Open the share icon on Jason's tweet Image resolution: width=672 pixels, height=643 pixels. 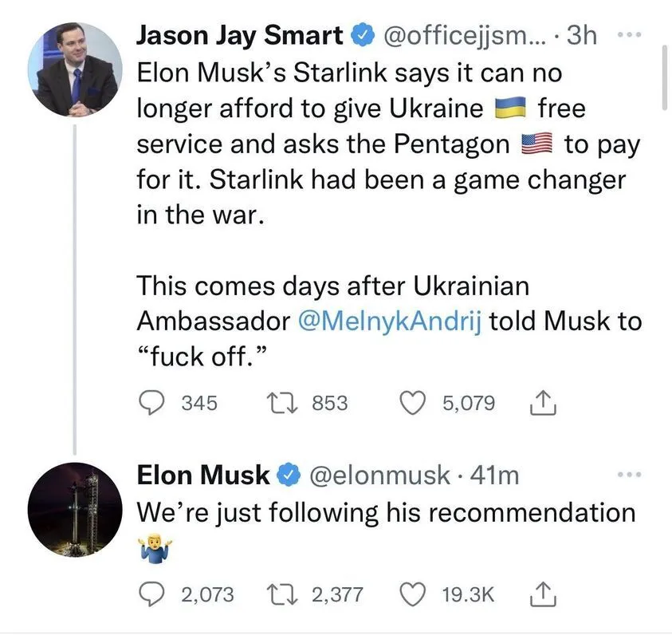543,403
